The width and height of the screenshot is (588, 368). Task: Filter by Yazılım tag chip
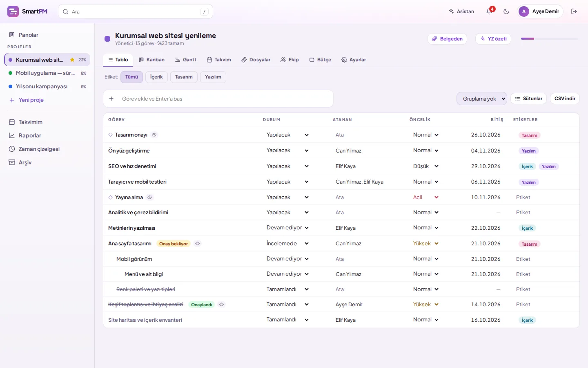coord(213,77)
